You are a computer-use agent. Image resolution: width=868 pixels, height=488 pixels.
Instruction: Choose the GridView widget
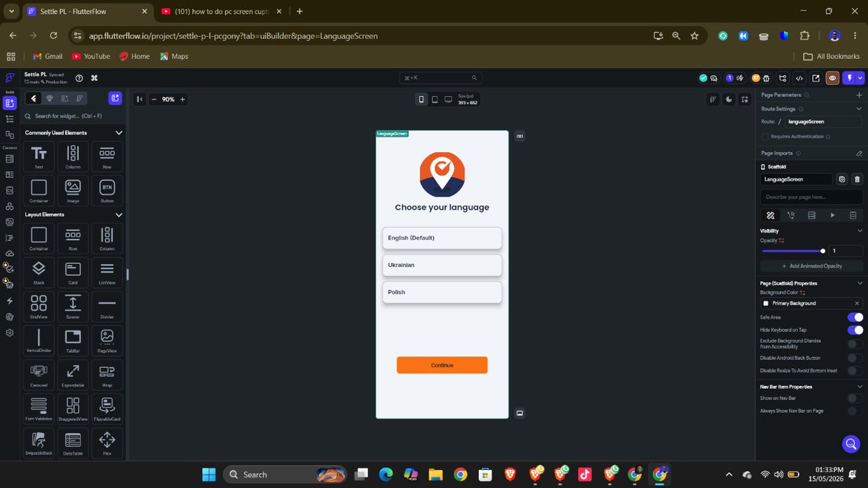pyautogui.click(x=39, y=307)
